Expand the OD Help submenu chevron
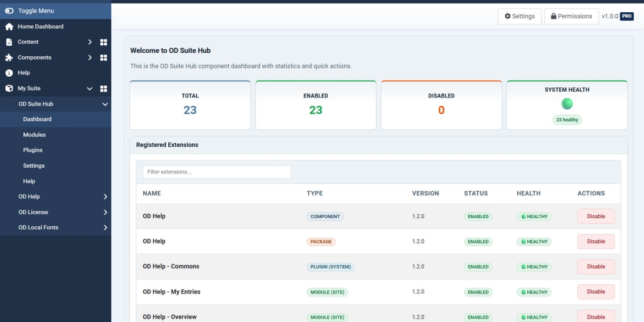 coord(106,197)
